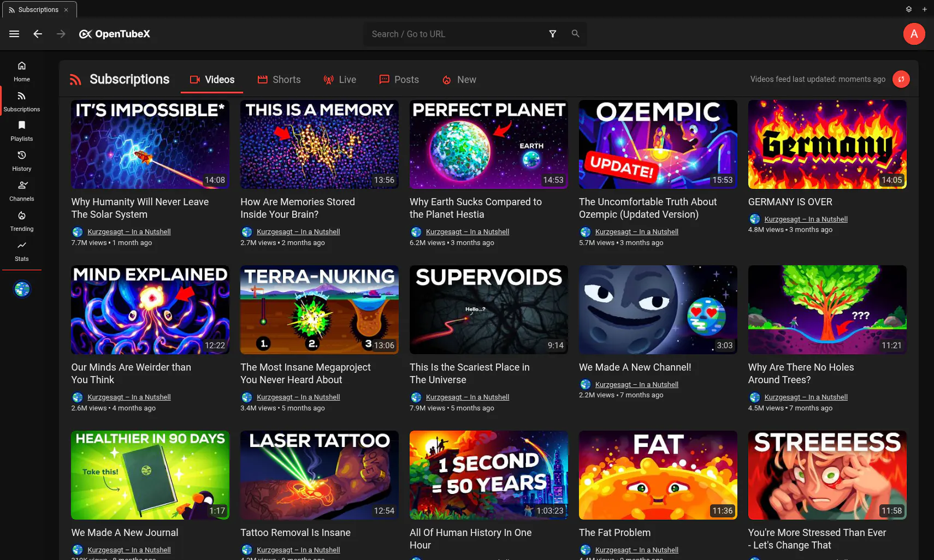Open 'Why Humanity Will Never Leave The Solar System' title
Image resolution: width=934 pixels, height=560 pixels.
coord(140,208)
